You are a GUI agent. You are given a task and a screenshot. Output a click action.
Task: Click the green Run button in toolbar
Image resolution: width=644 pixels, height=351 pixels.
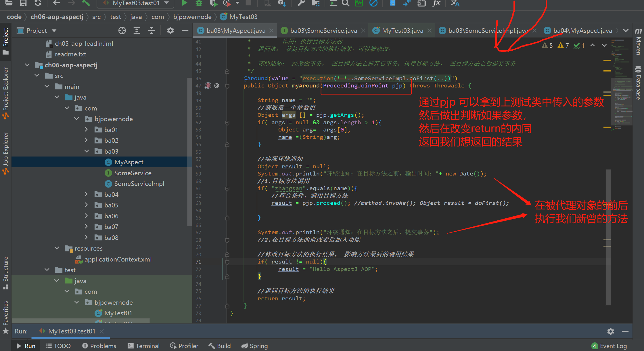point(184,3)
